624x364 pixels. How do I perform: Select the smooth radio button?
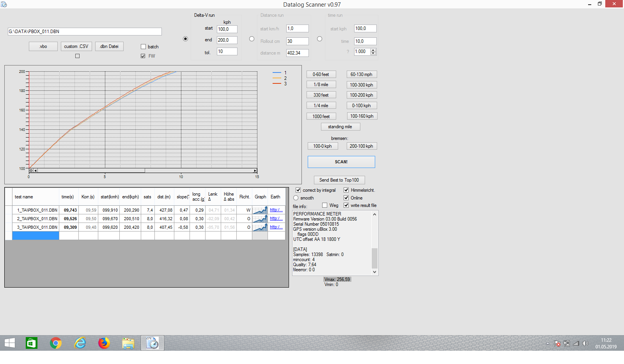(x=296, y=198)
